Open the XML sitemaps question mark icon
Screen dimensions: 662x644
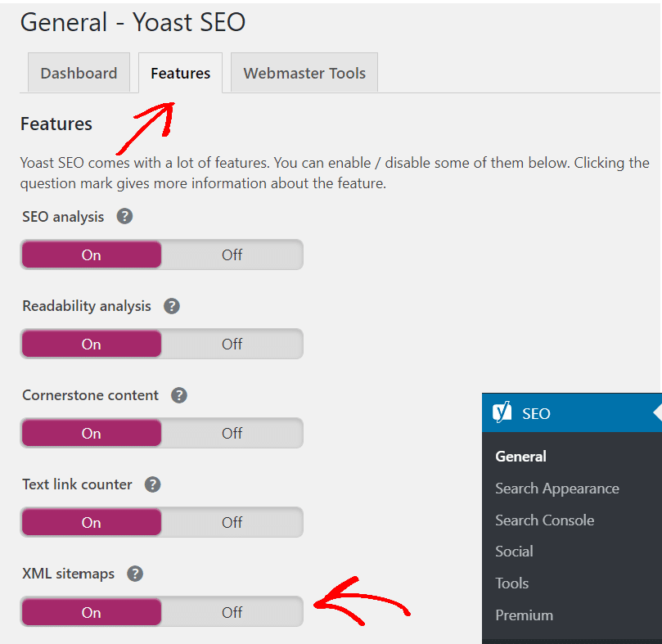point(135,574)
